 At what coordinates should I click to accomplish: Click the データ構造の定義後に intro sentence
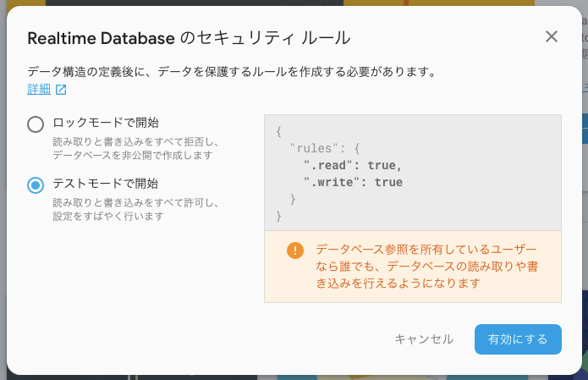pos(231,71)
